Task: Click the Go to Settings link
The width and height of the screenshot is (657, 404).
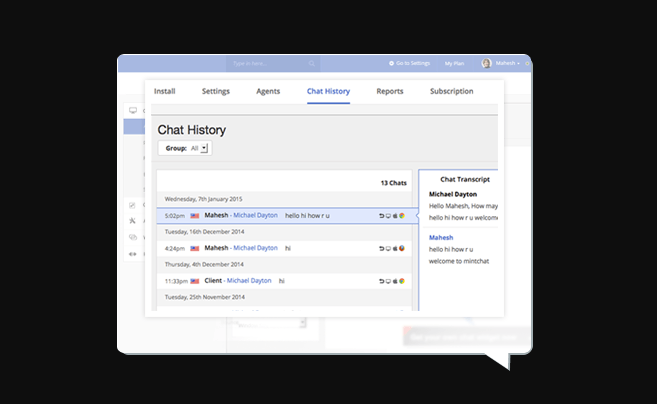Action: click(x=410, y=63)
